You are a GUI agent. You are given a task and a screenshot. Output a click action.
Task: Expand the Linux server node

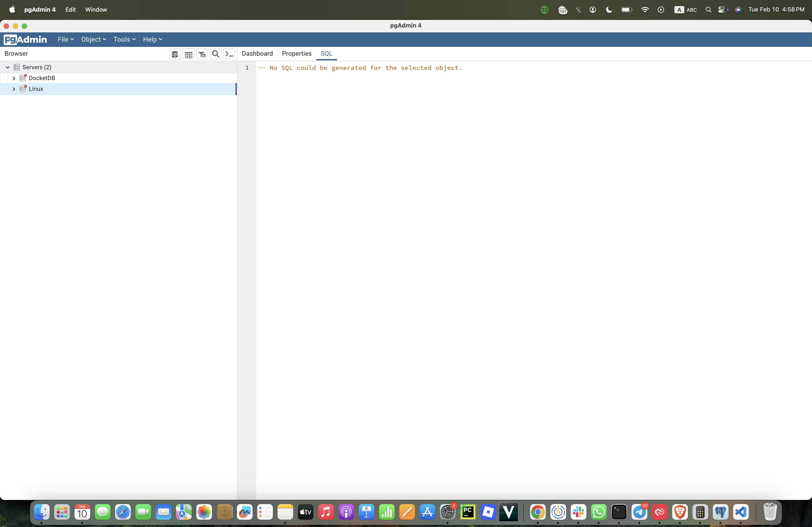(x=14, y=89)
